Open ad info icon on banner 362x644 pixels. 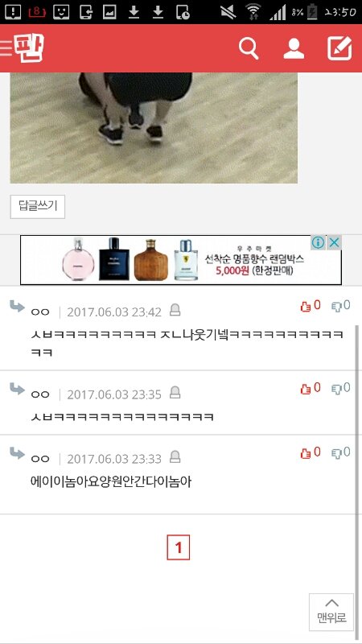(x=318, y=243)
